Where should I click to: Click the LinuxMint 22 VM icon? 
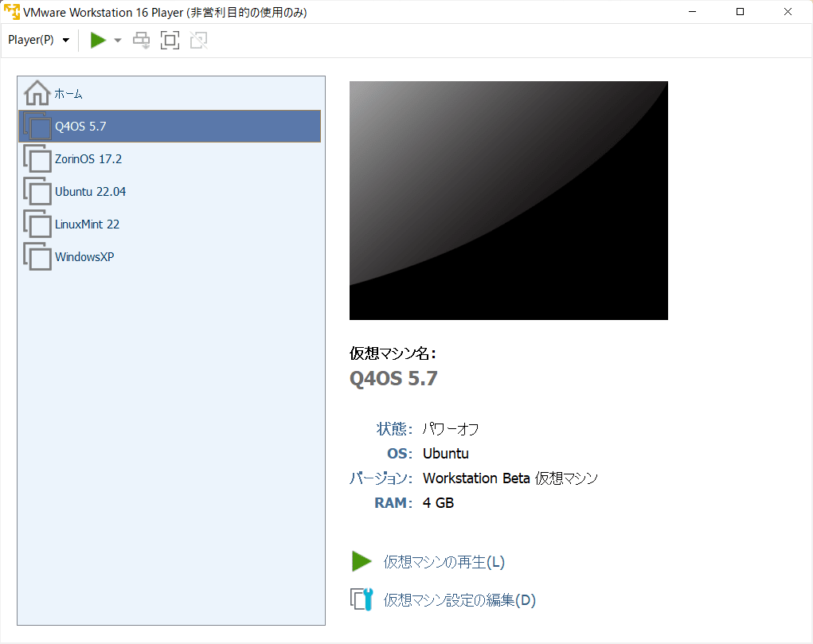37,224
